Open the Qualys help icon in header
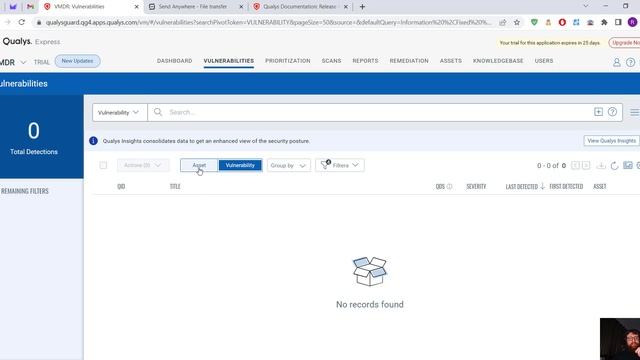The height and width of the screenshot is (360, 640). [x=631, y=62]
